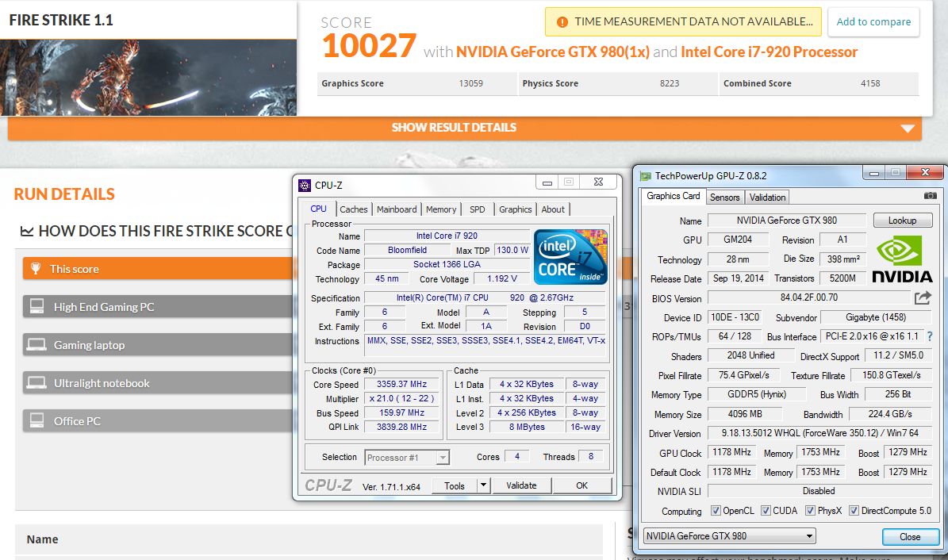
Task: Click the warning icon in time measurement notice
Action: pos(562,21)
